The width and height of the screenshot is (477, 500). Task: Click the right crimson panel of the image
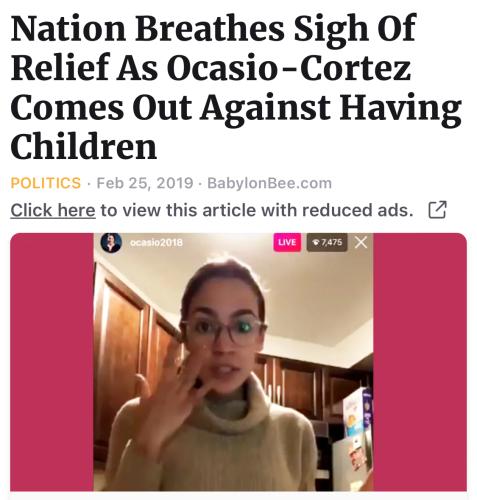point(420,362)
